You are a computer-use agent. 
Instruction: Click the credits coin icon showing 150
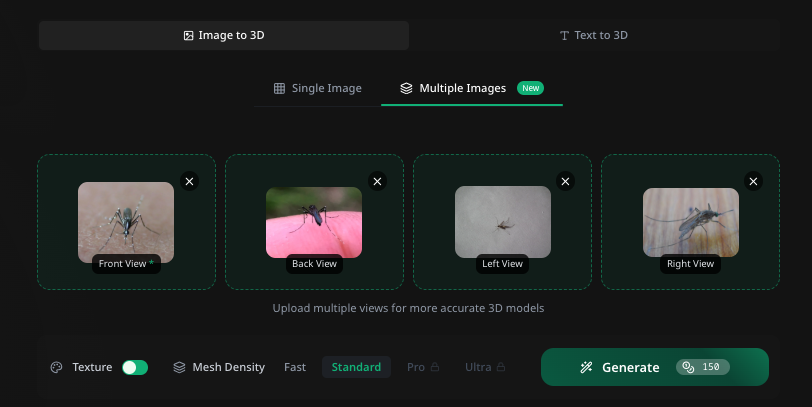pyautogui.click(x=688, y=367)
